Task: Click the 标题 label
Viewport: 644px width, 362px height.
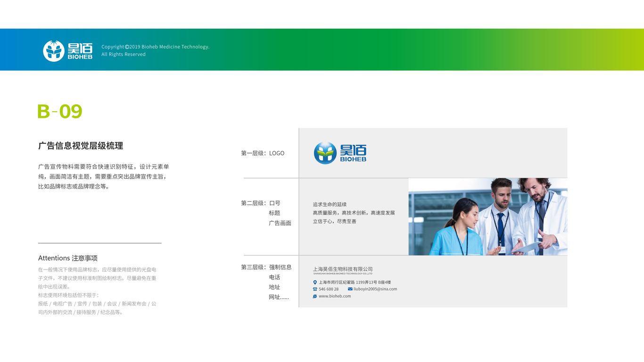Action: click(x=274, y=213)
